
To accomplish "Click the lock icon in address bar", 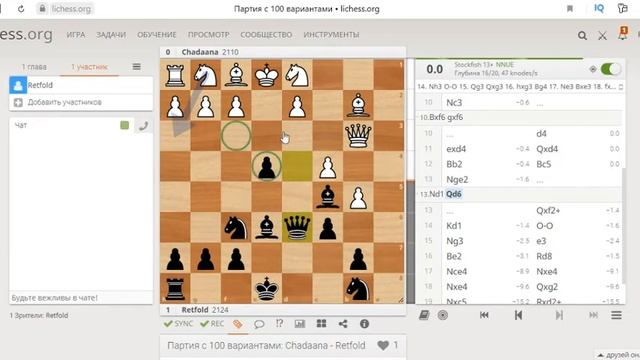I will pos(42,9).
